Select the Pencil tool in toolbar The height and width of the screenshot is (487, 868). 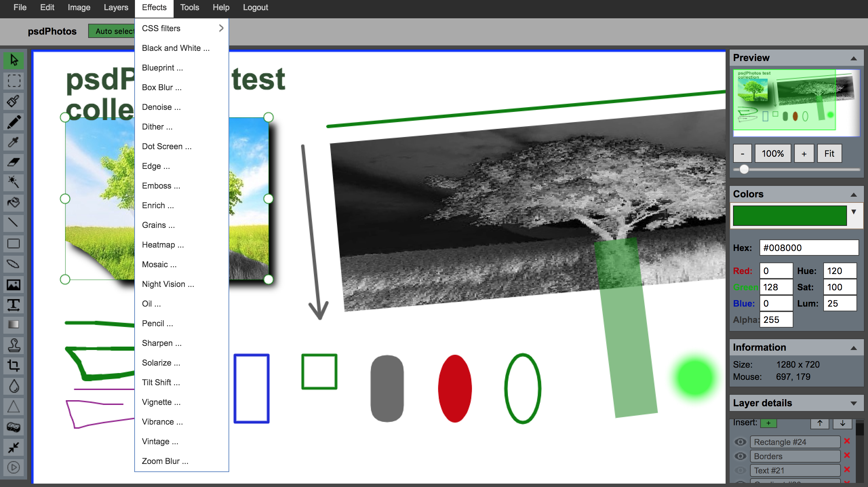coord(14,122)
